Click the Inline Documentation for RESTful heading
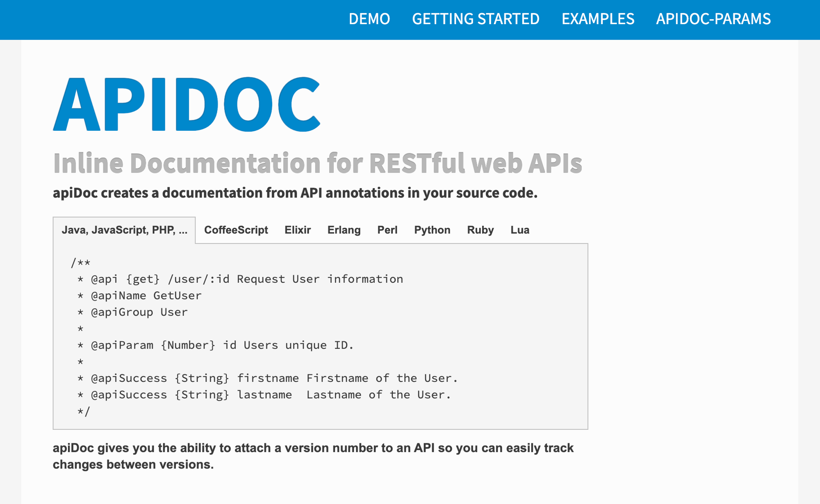 click(317, 163)
